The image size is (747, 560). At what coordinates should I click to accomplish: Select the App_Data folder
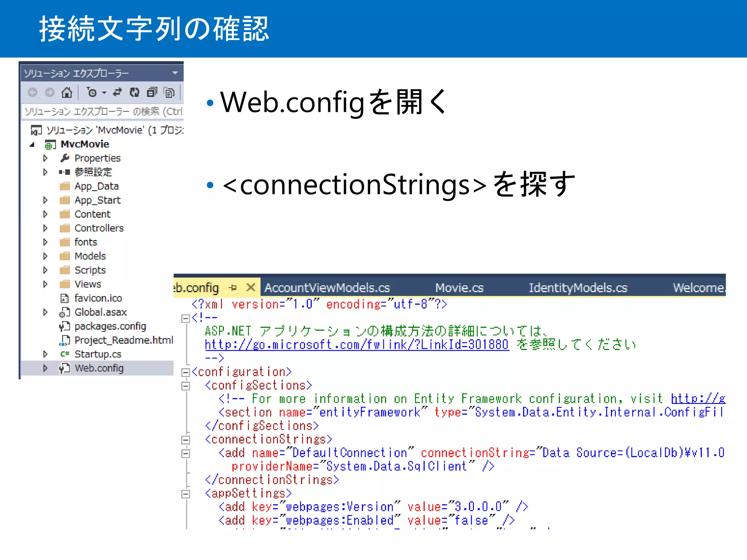coord(97,186)
